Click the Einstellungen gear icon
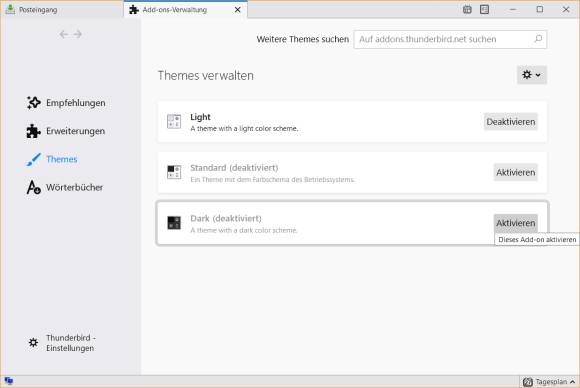The image size is (580, 388). coord(33,343)
